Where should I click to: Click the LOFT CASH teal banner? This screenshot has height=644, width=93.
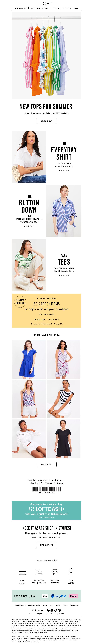tap(46, 510)
